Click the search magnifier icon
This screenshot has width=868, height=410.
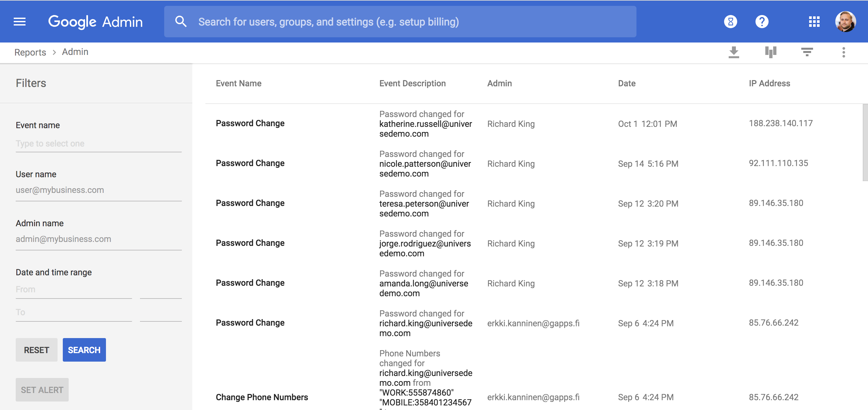click(x=181, y=22)
